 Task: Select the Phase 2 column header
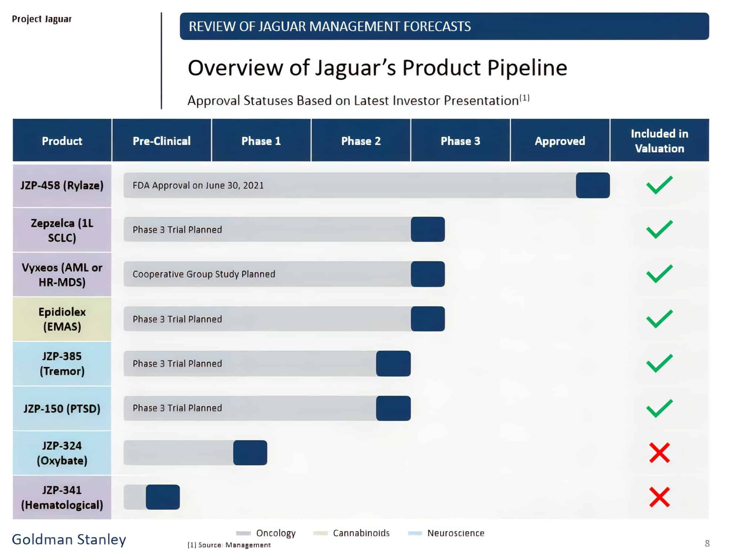click(361, 141)
